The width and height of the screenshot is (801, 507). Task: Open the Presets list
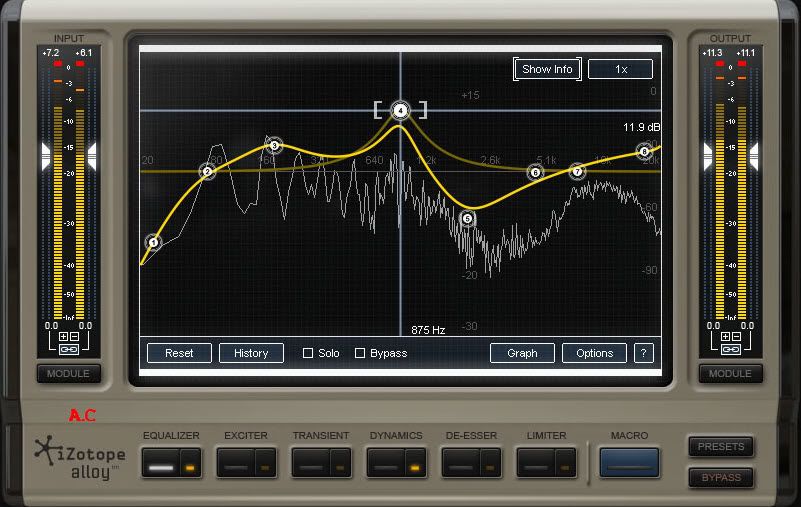(x=720, y=446)
